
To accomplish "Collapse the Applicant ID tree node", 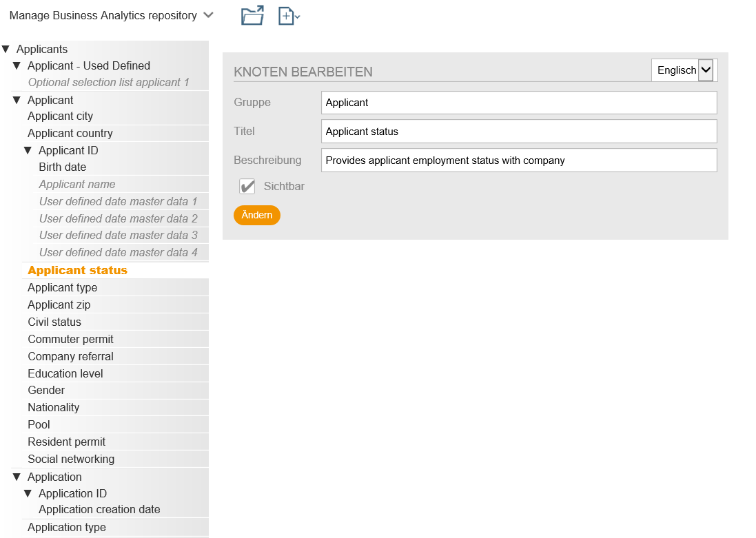I will (x=28, y=151).
